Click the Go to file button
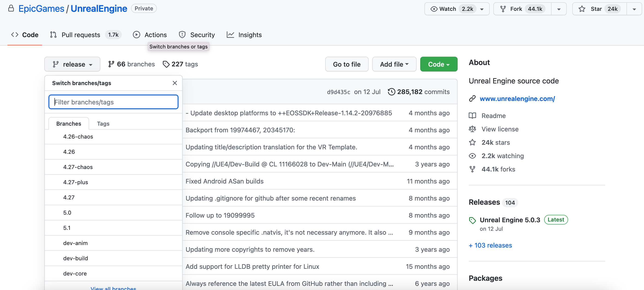The width and height of the screenshot is (644, 290). (x=347, y=64)
